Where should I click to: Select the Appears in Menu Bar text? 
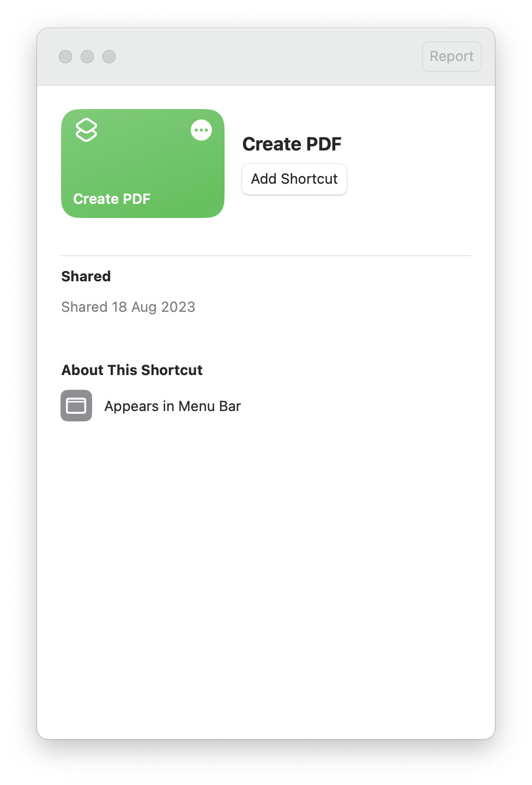click(172, 406)
